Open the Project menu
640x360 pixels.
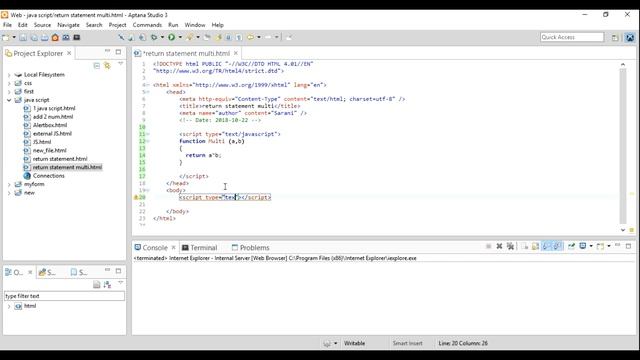[117, 25]
